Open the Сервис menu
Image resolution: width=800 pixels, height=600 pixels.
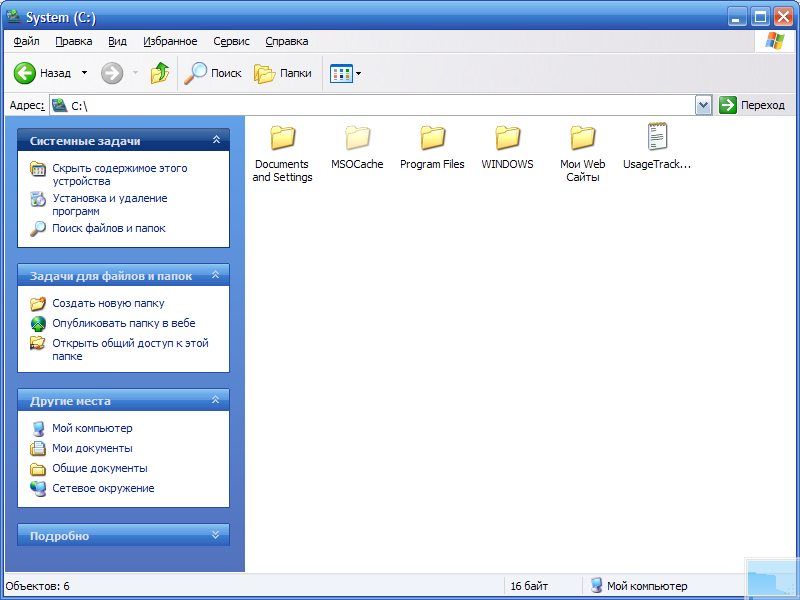(231, 41)
